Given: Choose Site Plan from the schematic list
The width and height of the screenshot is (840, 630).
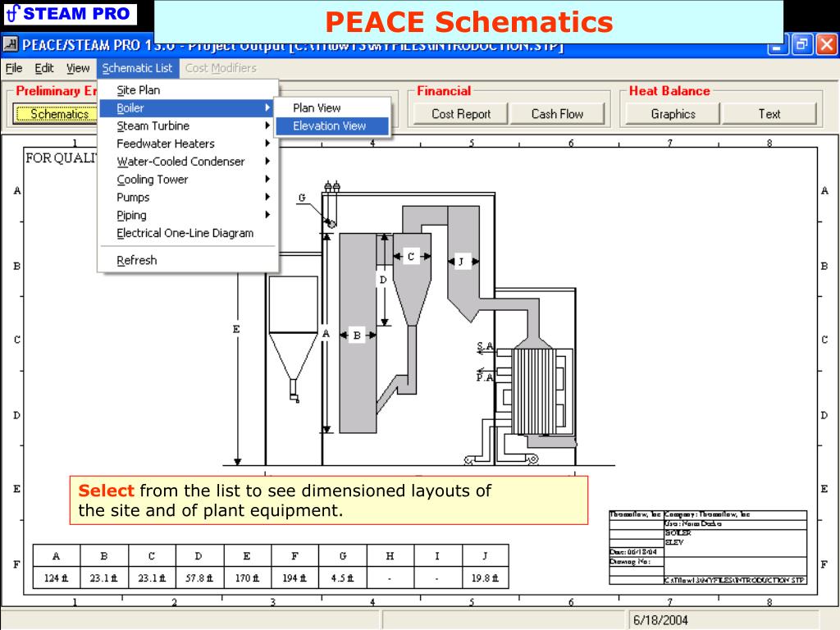Looking at the screenshot, I should (188, 90).
